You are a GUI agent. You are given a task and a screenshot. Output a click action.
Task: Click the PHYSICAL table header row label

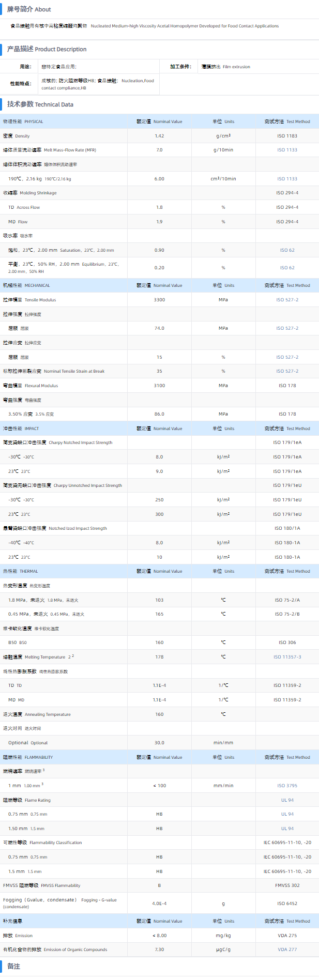pyautogui.click(x=23, y=121)
